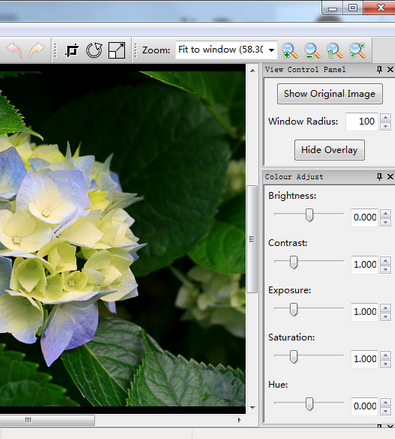Click the Zoom to actual size magnifier
This screenshot has height=439, width=395.
334,51
